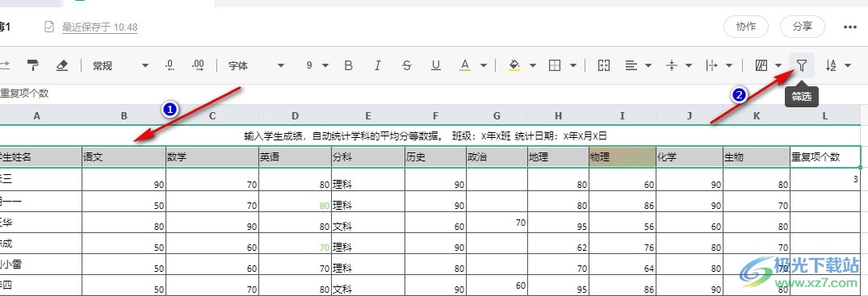Expand the borders options arrow
The height and width of the screenshot is (296, 868).
[573, 66]
